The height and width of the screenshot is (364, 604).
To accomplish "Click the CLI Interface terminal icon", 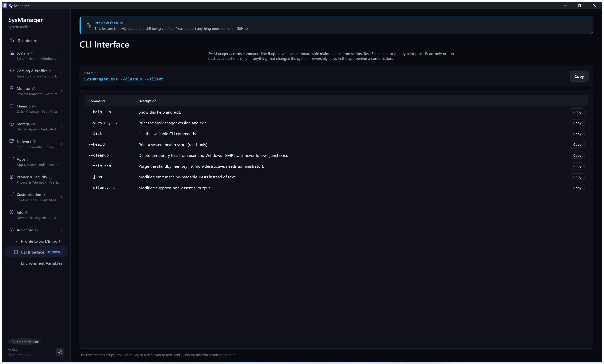I will click(x=16, y=252).
